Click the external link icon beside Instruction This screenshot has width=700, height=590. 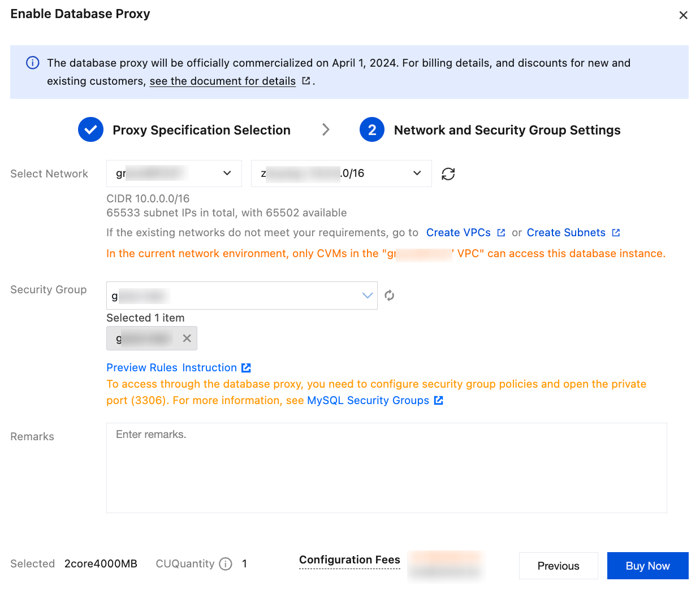247,368
